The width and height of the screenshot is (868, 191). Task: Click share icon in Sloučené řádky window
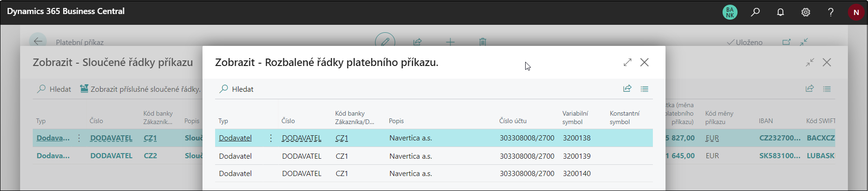coord(810,88)
